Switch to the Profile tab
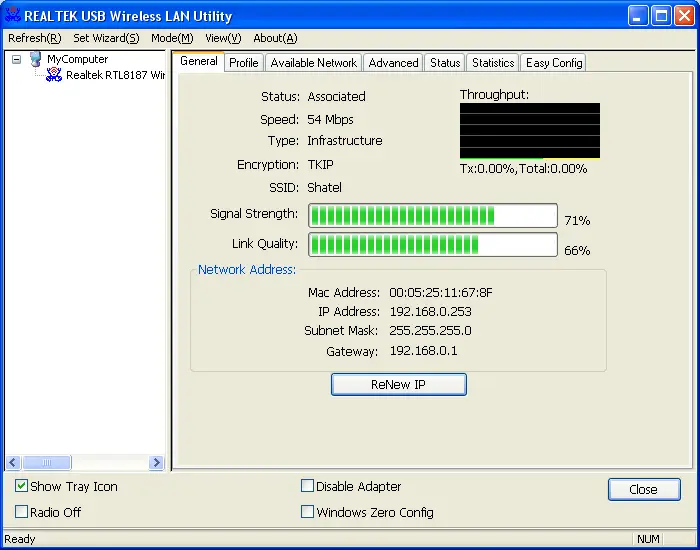Viewport: 700px width, 550px height. point(243,63)
